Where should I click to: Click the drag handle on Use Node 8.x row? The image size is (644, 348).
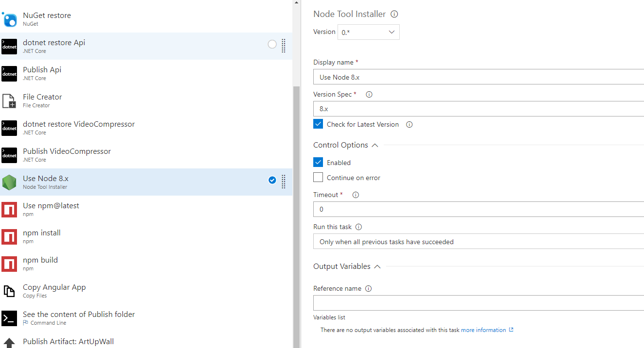click(284, 182)
